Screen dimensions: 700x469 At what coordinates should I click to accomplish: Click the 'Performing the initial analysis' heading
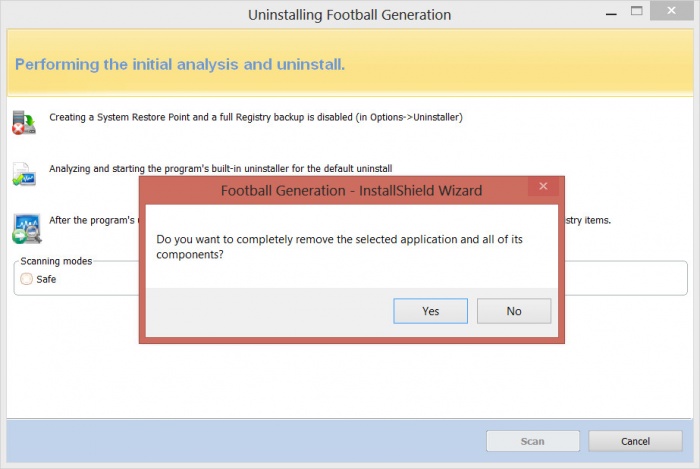tap(180, 64)
